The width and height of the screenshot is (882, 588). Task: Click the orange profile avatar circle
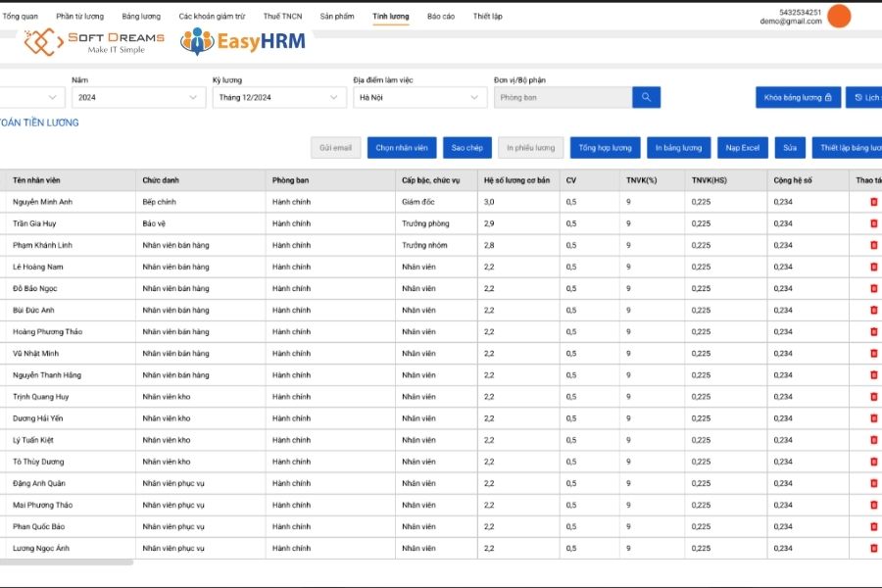click(x=838, y=16)
